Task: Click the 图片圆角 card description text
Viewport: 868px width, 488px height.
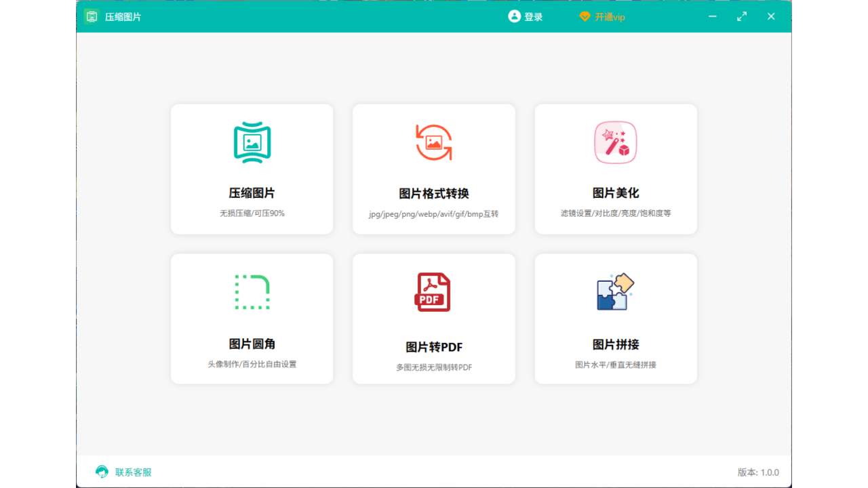Action: click(252, 364)
